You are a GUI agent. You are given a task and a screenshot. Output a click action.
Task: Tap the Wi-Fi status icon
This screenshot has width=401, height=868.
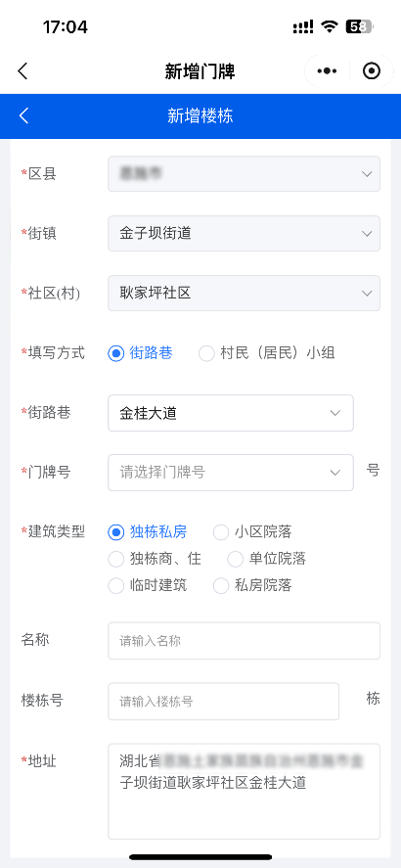click(331, 26)
